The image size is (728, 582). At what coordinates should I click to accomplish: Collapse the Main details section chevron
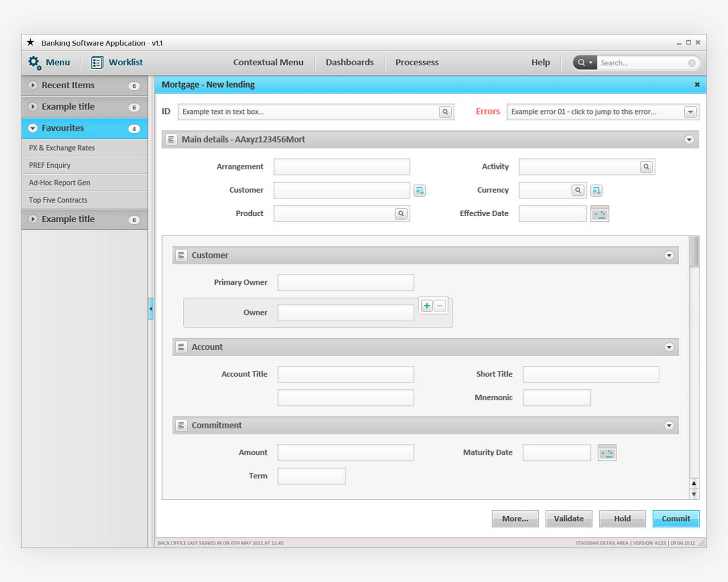click(689, 139)
